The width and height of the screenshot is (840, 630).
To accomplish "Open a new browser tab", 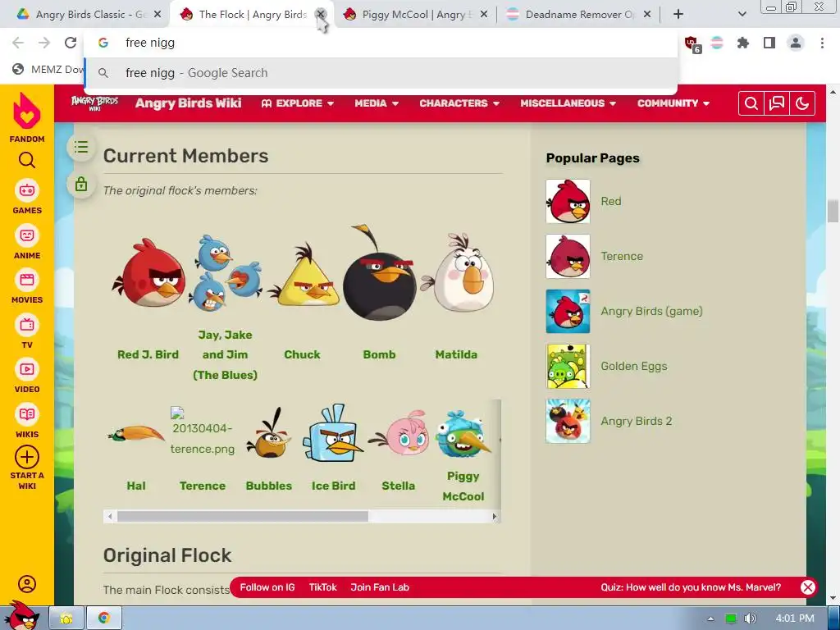I will [678, 15].
